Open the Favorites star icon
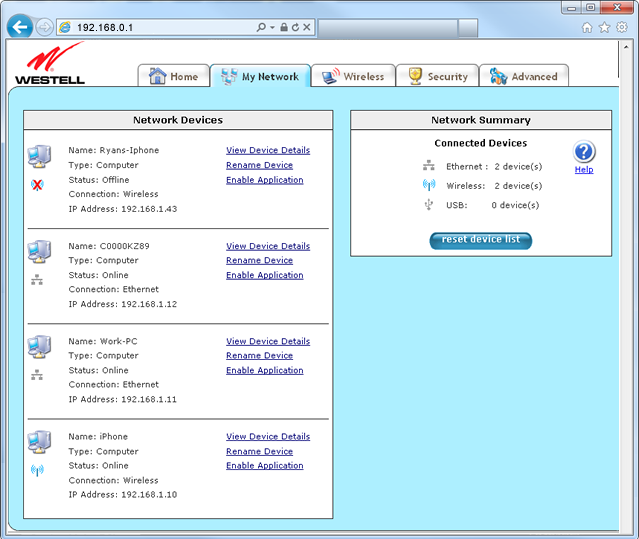Screen dimensions: 639x539 pos(604,27)
